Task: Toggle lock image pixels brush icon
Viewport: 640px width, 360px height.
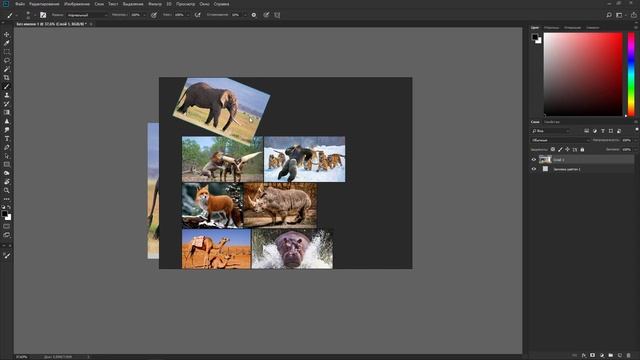Action: [x=560, y=149]
